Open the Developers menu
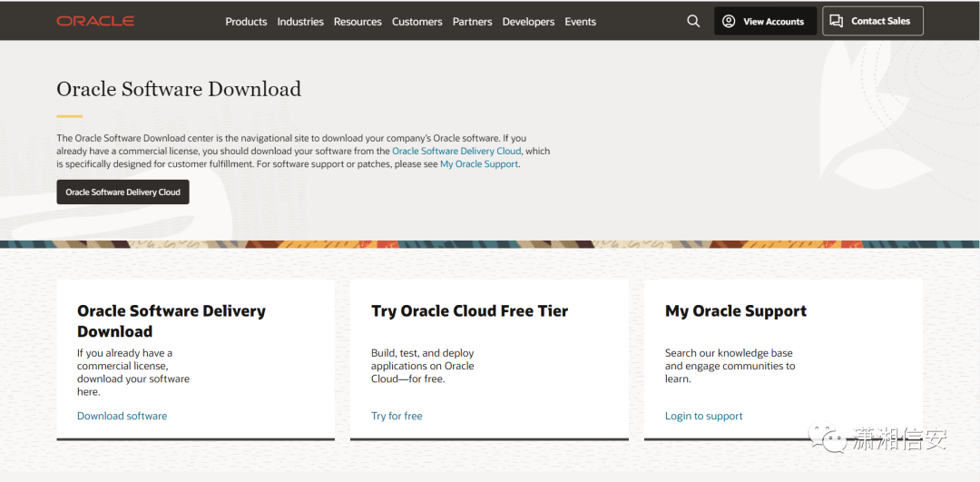The image size is (980, 482). (528, 21)
